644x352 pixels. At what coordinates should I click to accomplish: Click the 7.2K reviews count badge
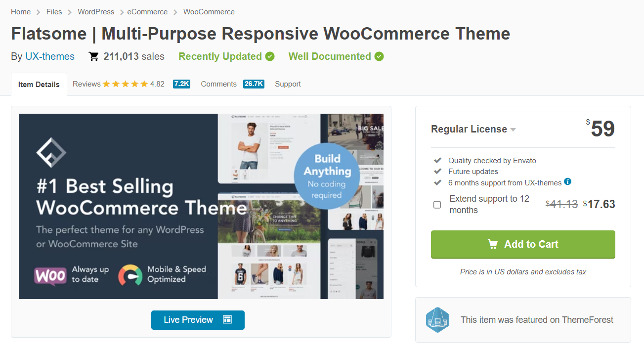coord(181,84)
